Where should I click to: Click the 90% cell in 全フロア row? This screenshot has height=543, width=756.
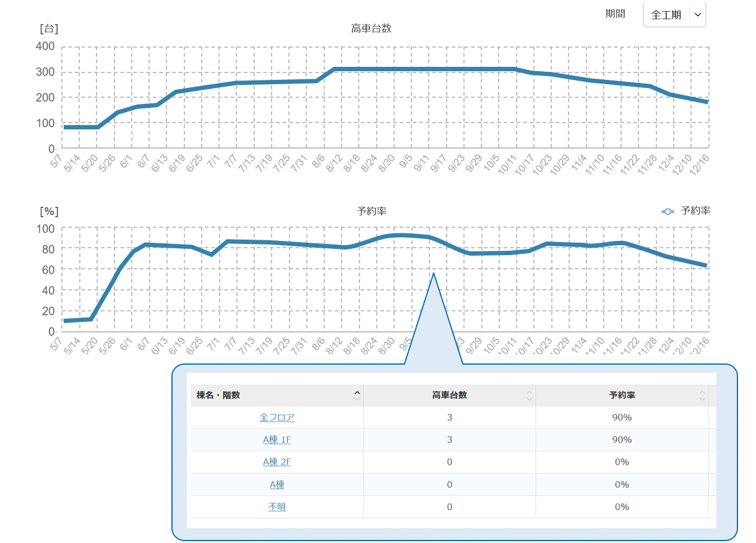[622, 418]
